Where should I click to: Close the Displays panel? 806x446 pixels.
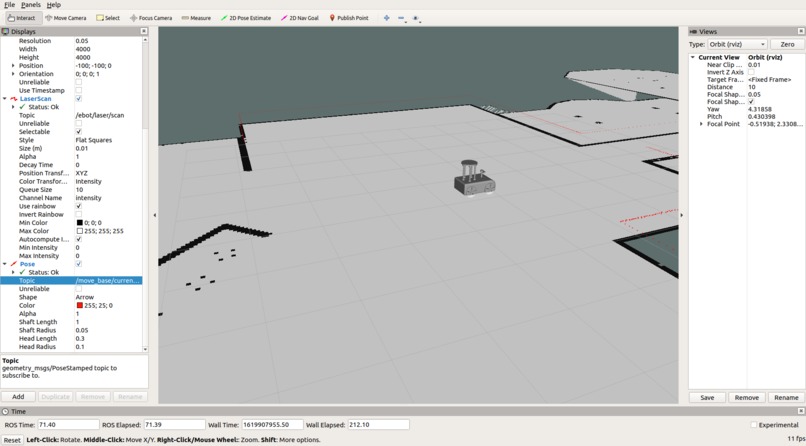pos(144,31)
